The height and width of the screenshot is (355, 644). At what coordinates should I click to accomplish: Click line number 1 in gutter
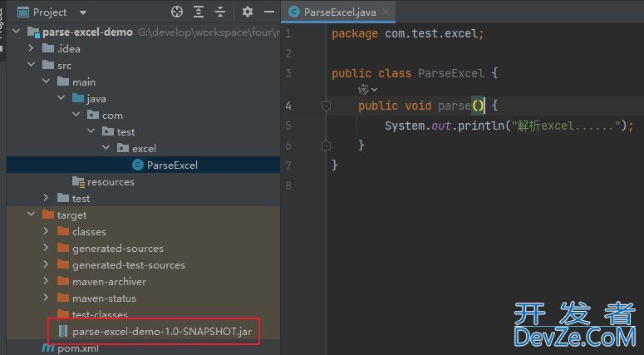(x=288, y=33)
